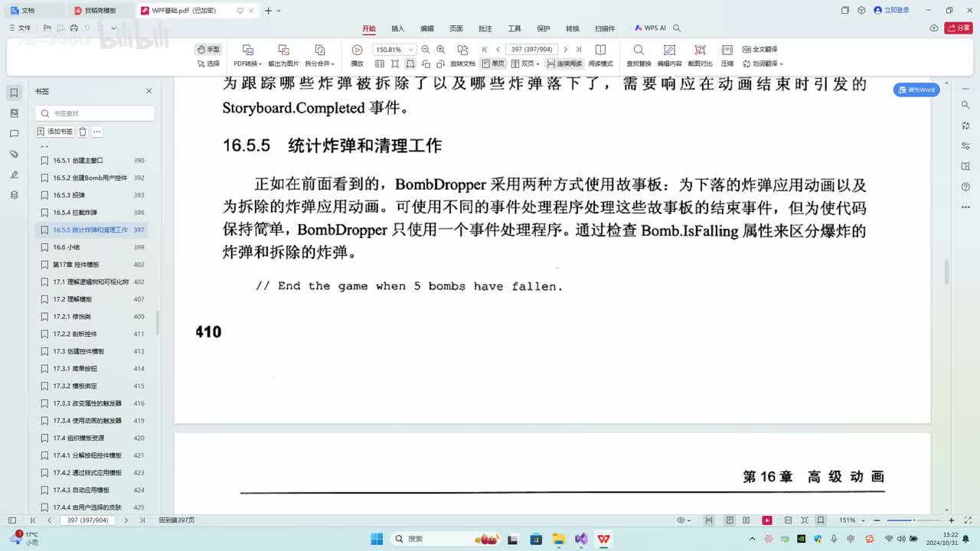Open the eye protection mode dropdown in status bar
The height and width of the screenshot is (551, 980).
(x=684, y=520)
